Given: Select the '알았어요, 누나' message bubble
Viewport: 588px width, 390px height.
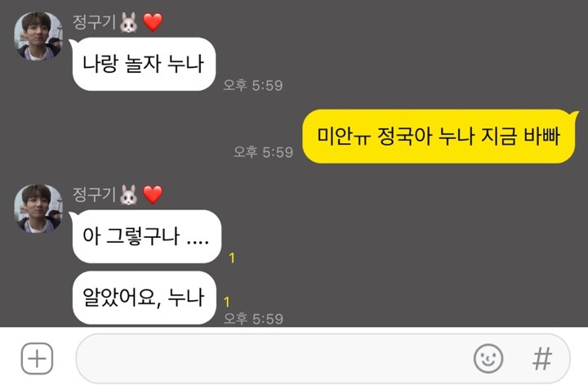Looking at the screenshot, I should (x=145, y=298).
